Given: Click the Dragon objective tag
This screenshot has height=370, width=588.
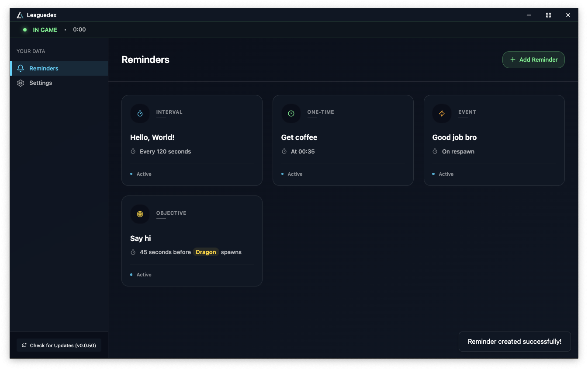Looking at the screenshot, I should coord(206,252).
